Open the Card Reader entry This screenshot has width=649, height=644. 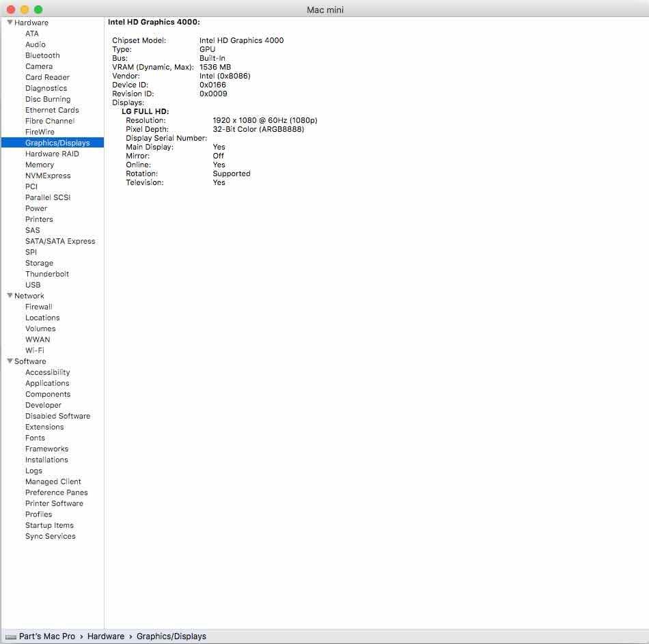47,77
